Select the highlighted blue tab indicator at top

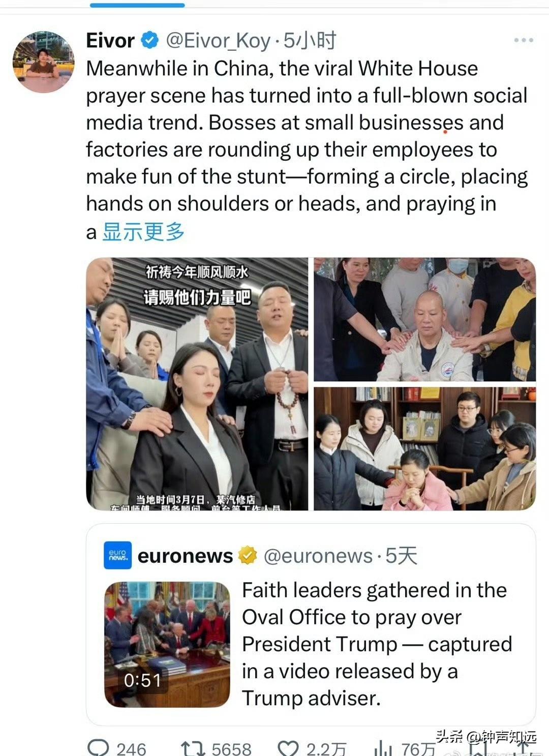click(x=137, y=5)
